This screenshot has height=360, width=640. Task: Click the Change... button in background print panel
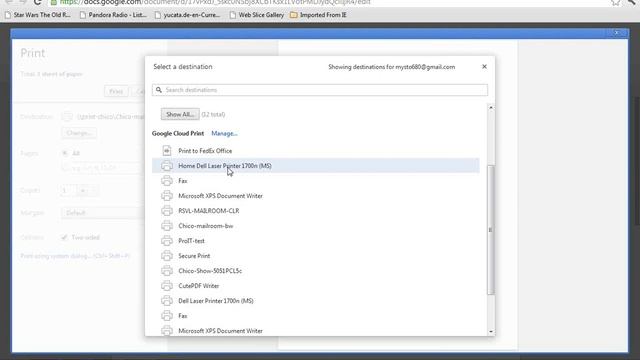pos(79,133)
